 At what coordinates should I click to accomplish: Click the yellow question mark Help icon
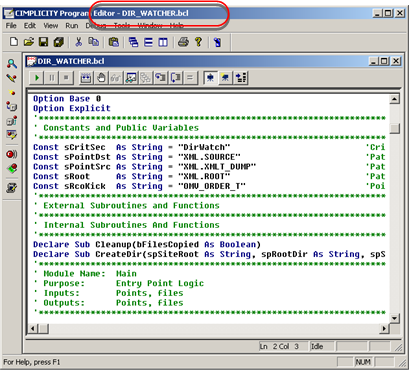point(198,42)
